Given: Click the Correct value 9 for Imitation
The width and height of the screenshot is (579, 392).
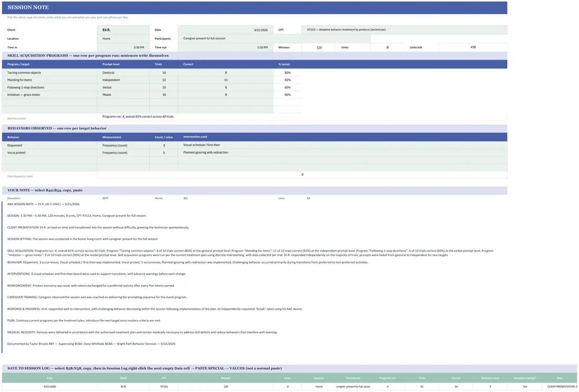Looking at the screenshot, I should point(226,95).
